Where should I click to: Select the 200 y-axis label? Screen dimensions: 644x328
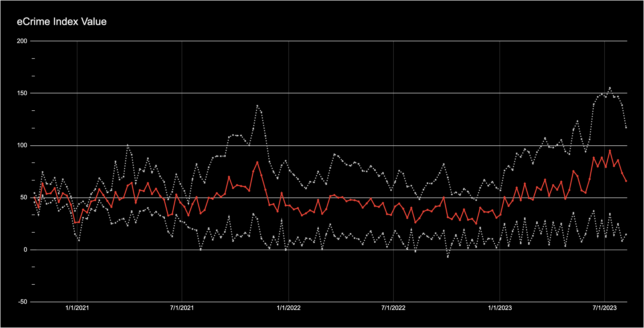tap(22, 41)
